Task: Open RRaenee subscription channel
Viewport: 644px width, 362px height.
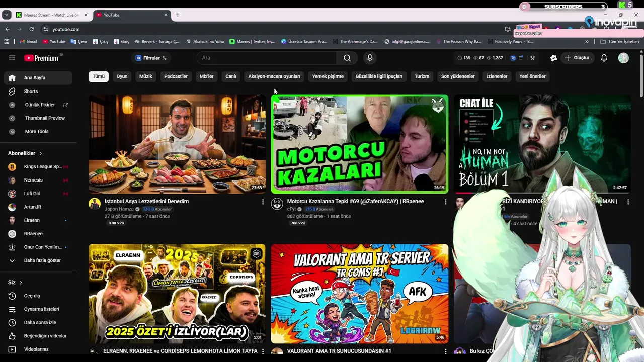Action: click(38, 233)
